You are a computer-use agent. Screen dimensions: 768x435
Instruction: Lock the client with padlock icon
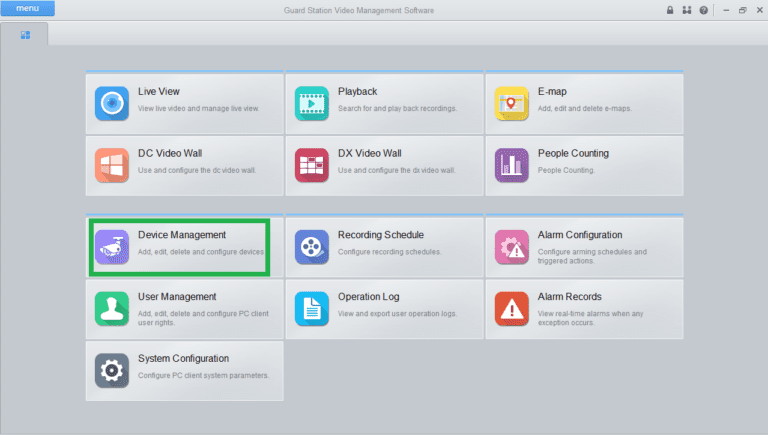pyautogui.click(x=670, y=10)
